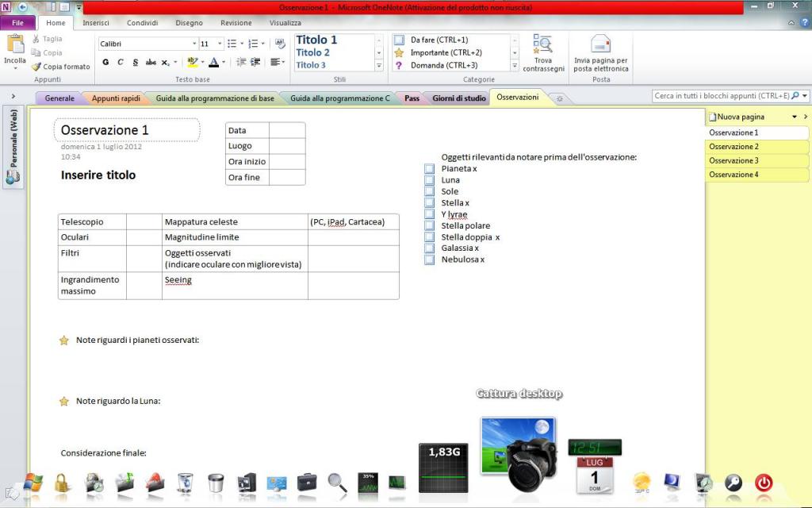The width and height of the screenshot is (812, 508).
Task: Open the paragraph alignment dropdown
Action: point(278,62)
